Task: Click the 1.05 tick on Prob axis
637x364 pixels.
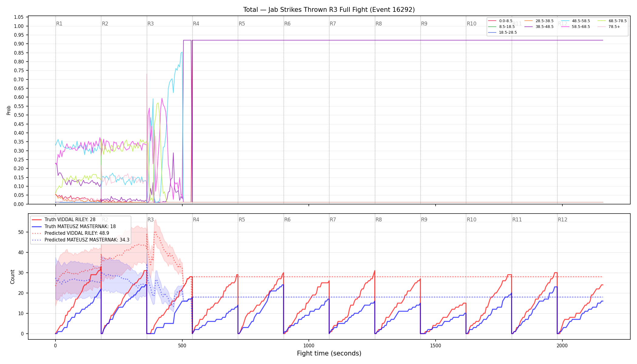Action: pos(19,17)
